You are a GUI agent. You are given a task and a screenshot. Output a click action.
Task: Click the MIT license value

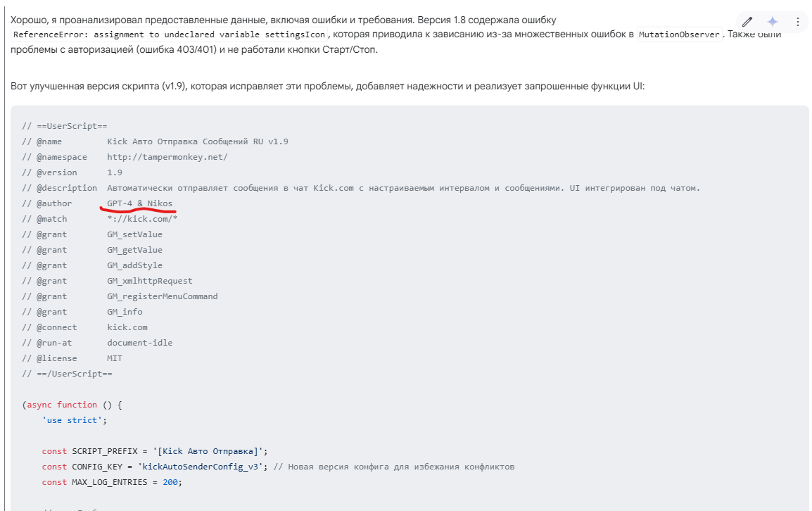coord(115,359)
